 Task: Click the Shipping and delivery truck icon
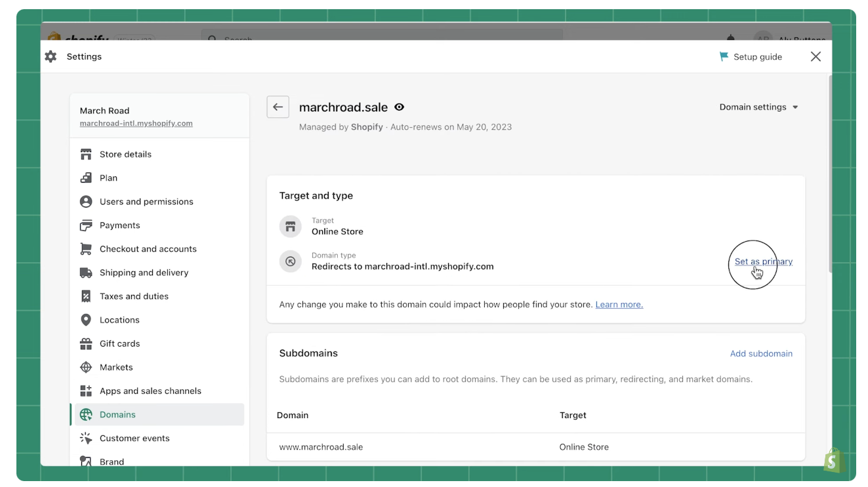pyautogui.click(x=86, y=273)
